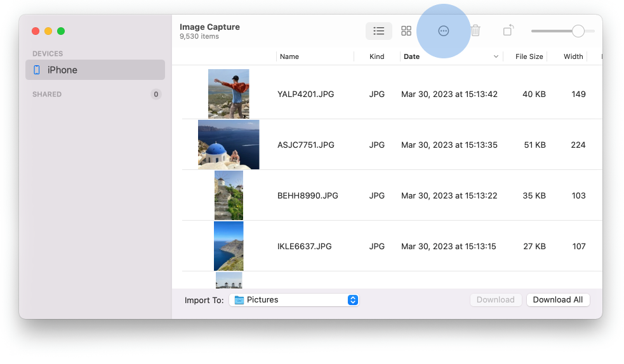Viewport: 624px width, 364px height.
Task: Click the Shared section header
Action: click(x=47, y=94)
